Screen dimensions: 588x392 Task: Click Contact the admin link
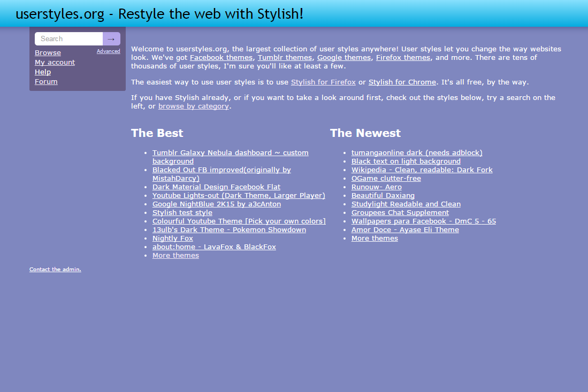point(55,270)
